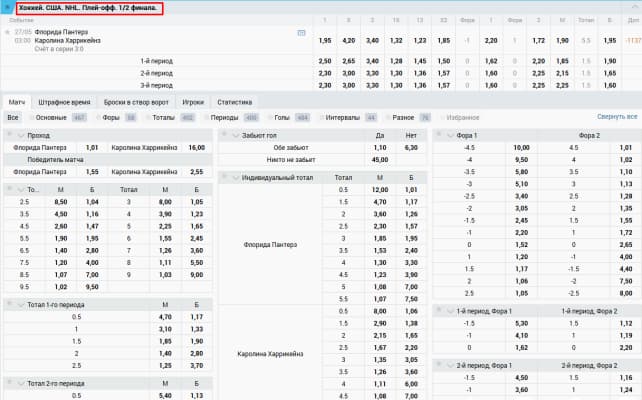The width and height of the screenshot is (642, 400).
Task: Select Фора 1 zero handicap odds 1,52
Action: point(522,245)
